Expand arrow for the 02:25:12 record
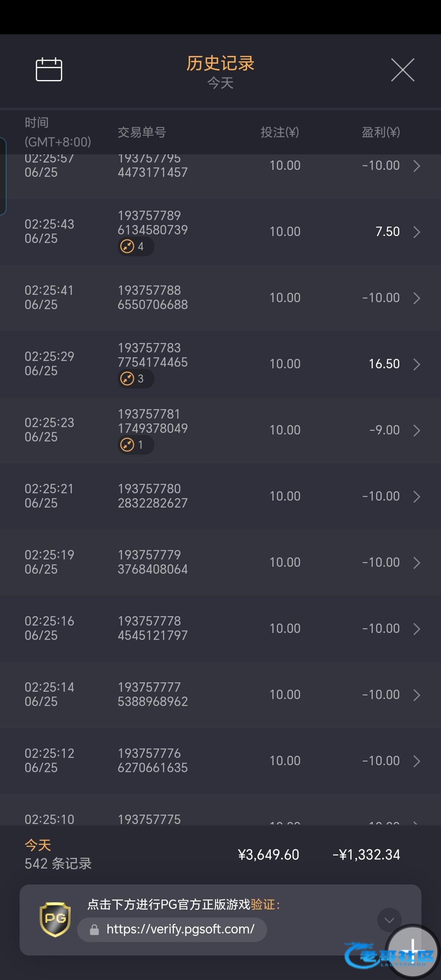Viewport: 441px width, 980px height. (x=416, y=761)
